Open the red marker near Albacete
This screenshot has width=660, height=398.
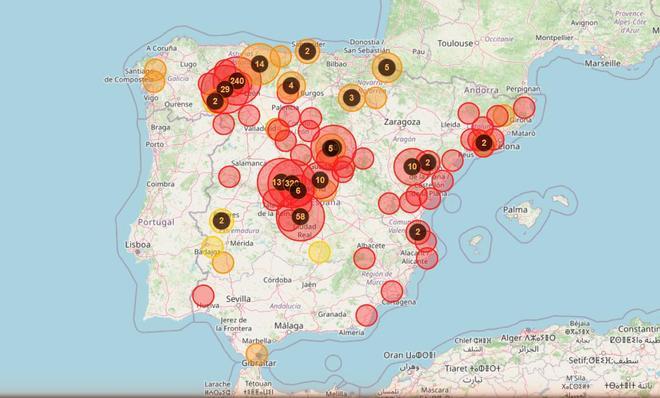364,258
